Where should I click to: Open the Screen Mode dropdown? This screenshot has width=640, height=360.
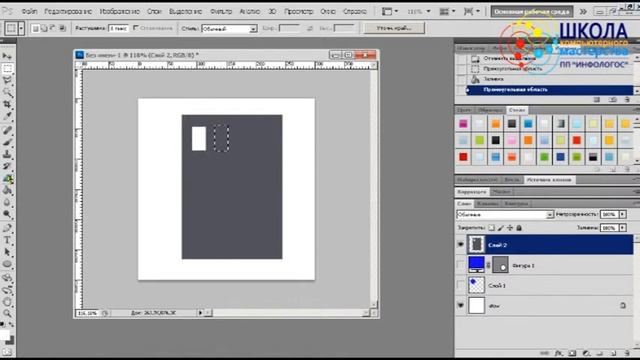point(472,11)
